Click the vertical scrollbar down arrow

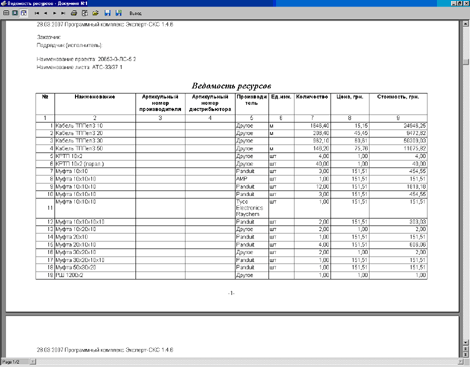[466, 343]
